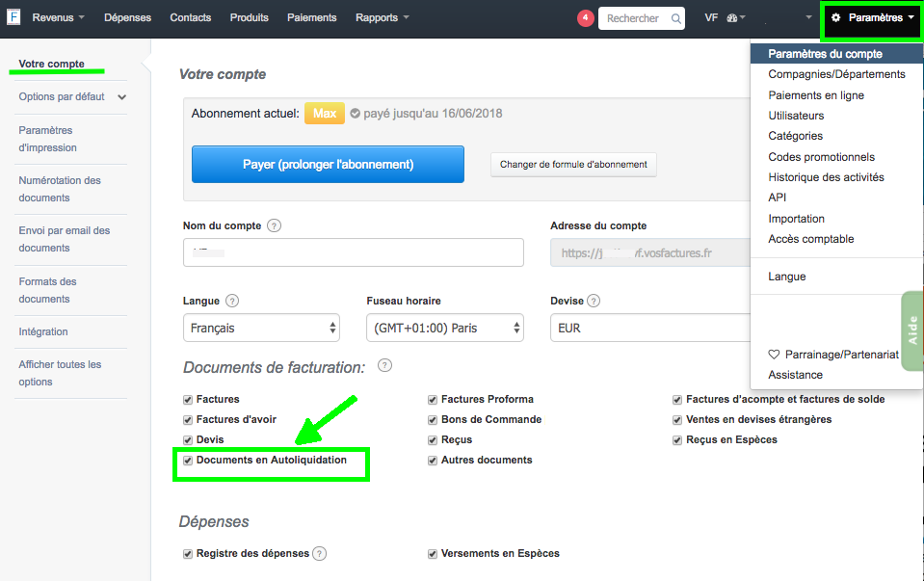Screen dimensions: 924x581
Task: Select Utilisateurs from the settings menu
Action: (796, 115)
